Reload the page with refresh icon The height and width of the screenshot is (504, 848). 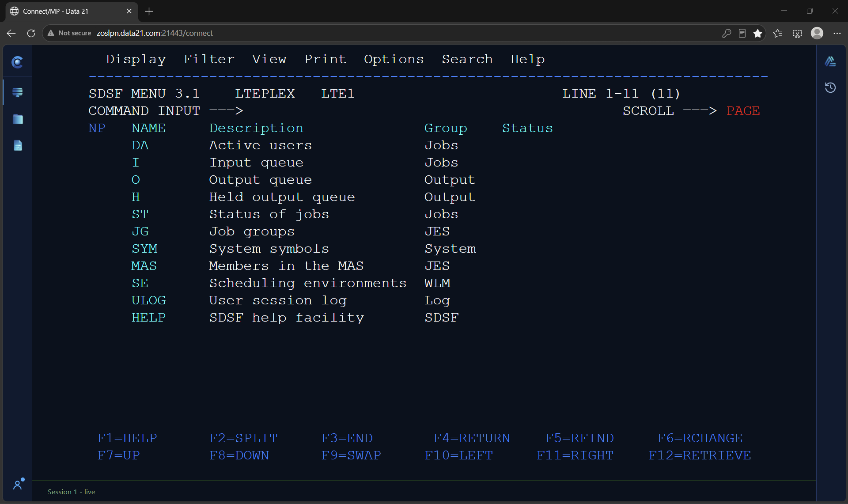[x=31, y=33]
